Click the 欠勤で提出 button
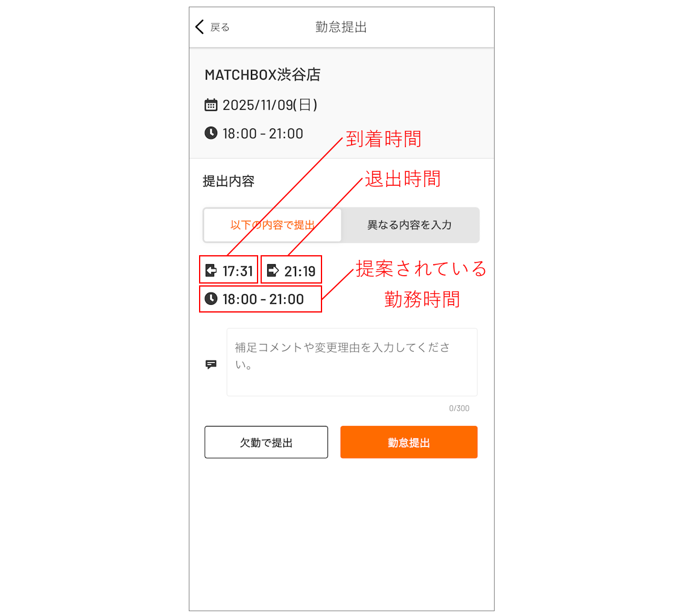684x616 pixels. [266, 442]
